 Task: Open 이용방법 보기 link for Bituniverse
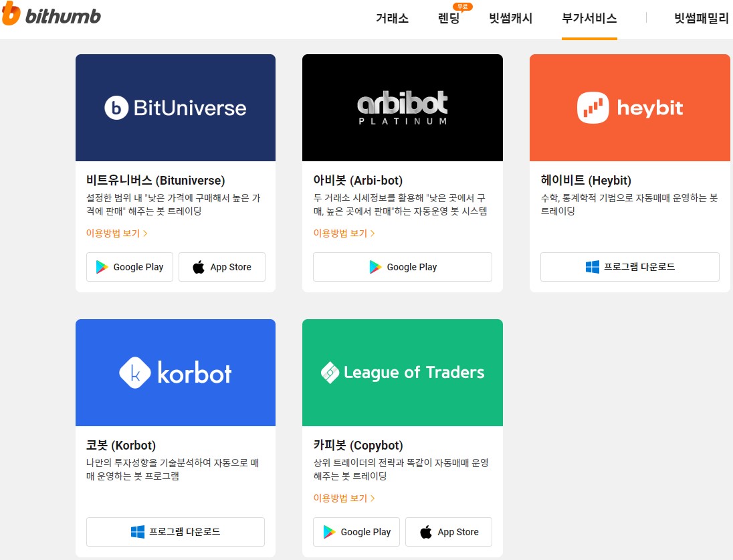click(x=117, y=233)
